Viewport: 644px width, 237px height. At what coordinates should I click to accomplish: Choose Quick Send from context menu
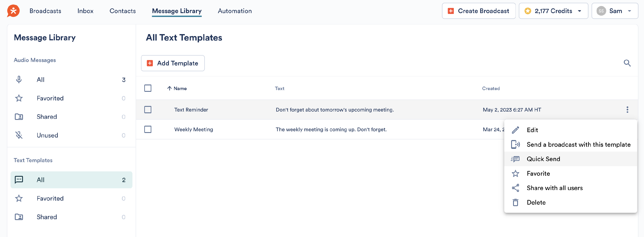543,159
